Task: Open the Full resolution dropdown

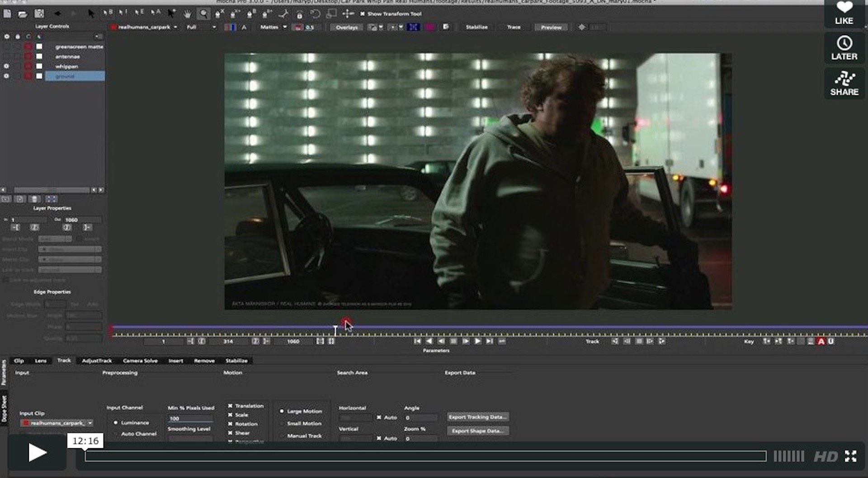Action: (x=201, y=27)
